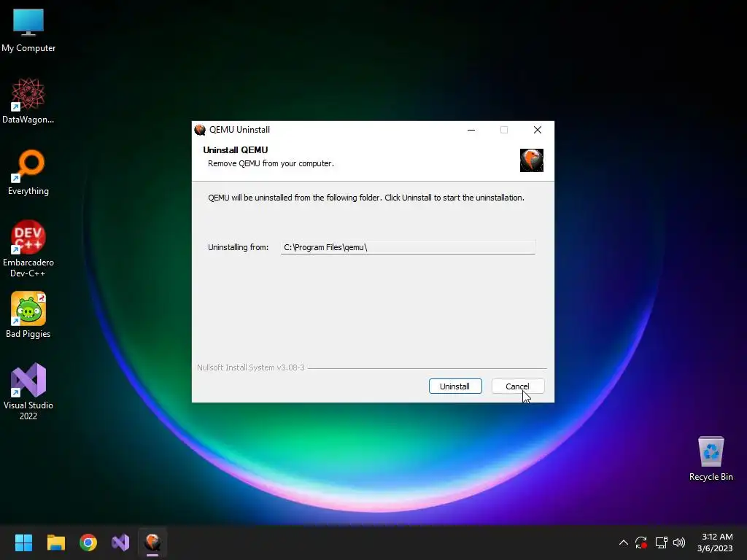Open the network tray icon
The image size is (747, 560).
click(x=661, y=542)
